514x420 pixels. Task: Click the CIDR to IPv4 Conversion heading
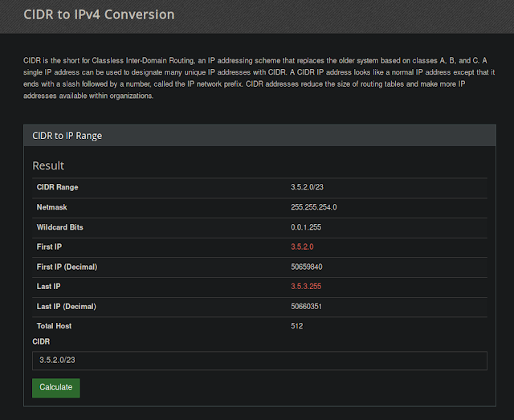click(99, 14)
